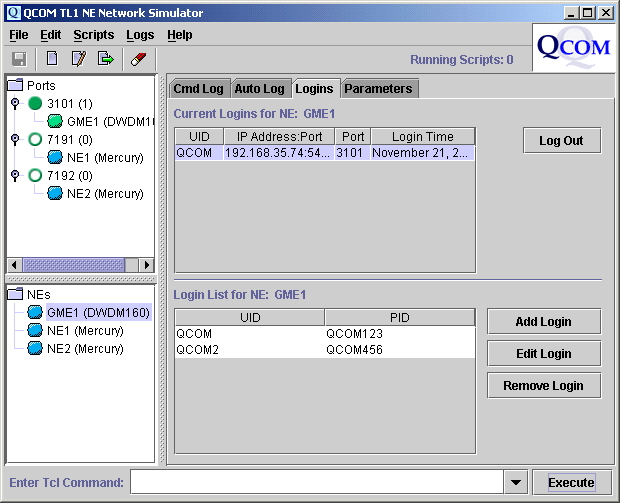Select the QCOM current login row
Viewport: 620px width, 503px height.
coord(325,153)
